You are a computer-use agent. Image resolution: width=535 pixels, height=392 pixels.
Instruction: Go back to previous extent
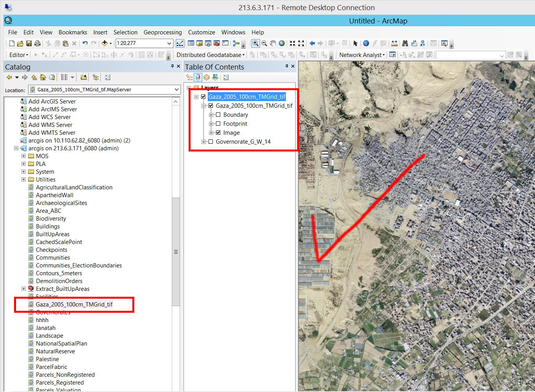pos(312,43)
